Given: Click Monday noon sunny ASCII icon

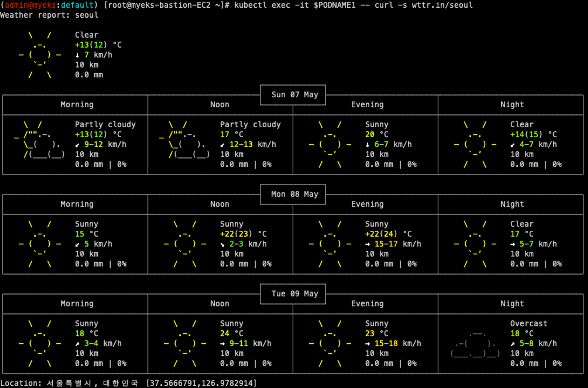Looking at the screenshot, I should tap(185, 244).
